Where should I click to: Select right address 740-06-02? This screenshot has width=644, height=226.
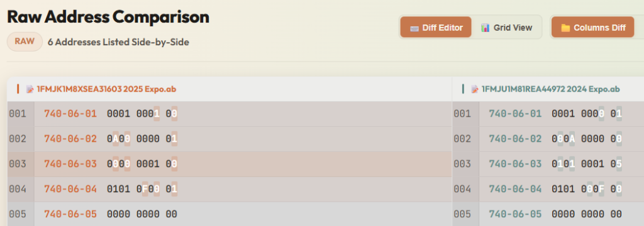(515, 139)
